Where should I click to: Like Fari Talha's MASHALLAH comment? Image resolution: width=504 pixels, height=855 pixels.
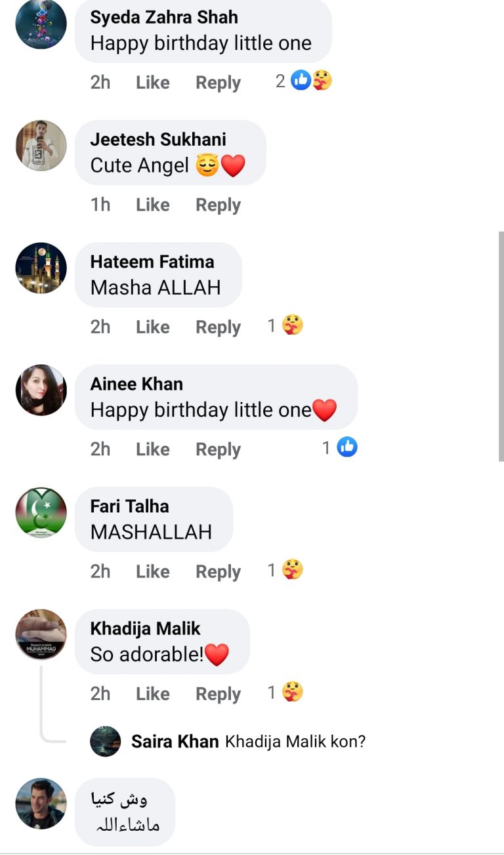pyautogui.click(x=152, y=571)
